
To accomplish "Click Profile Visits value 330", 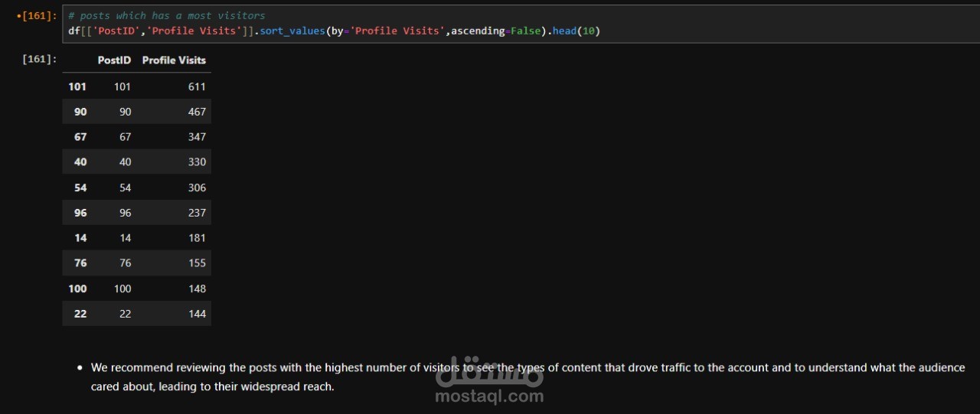I will pyautogui.click(x=197, y=162).
